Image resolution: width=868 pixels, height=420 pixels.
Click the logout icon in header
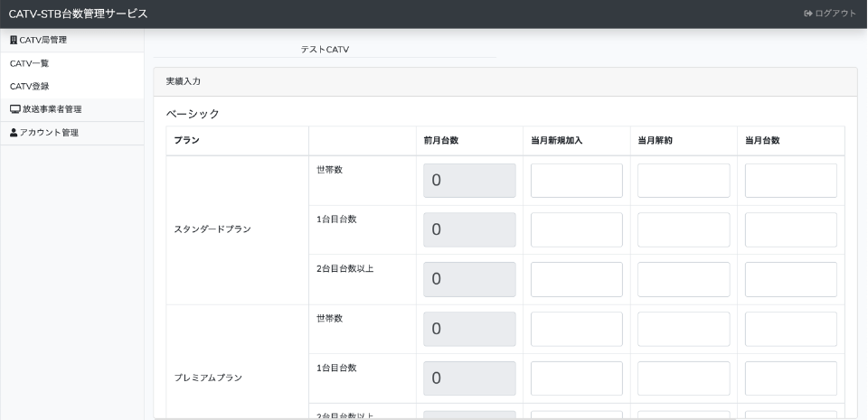783,14
